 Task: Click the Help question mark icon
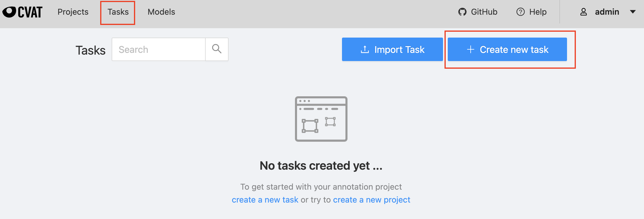point(521,12)
